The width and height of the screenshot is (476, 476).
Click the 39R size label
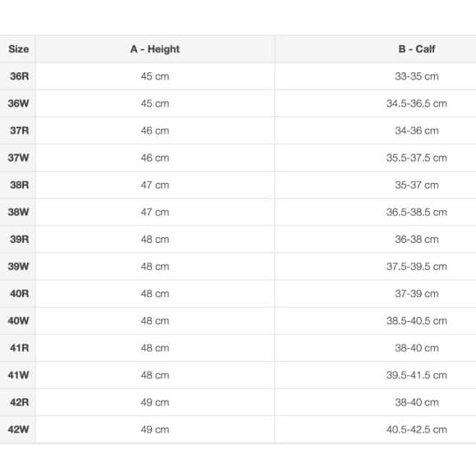(19, 239)
